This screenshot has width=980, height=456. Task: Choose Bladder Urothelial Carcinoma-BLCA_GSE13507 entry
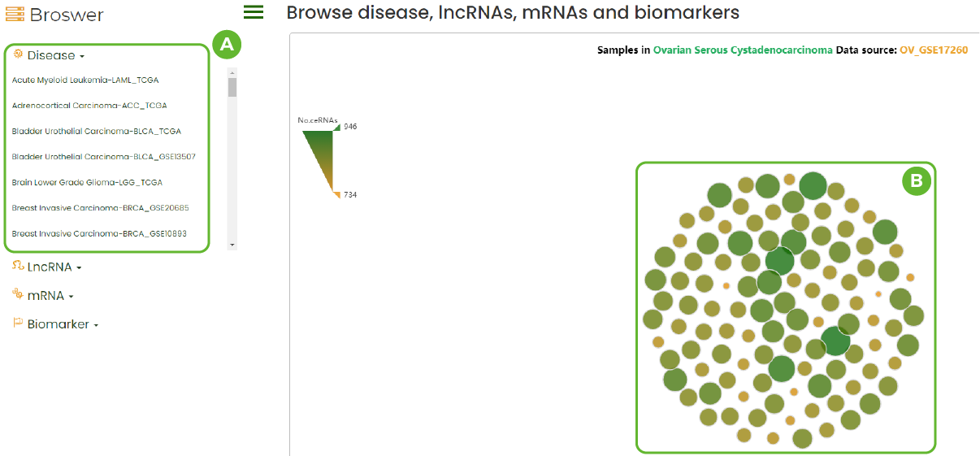(x=103, y=157)
